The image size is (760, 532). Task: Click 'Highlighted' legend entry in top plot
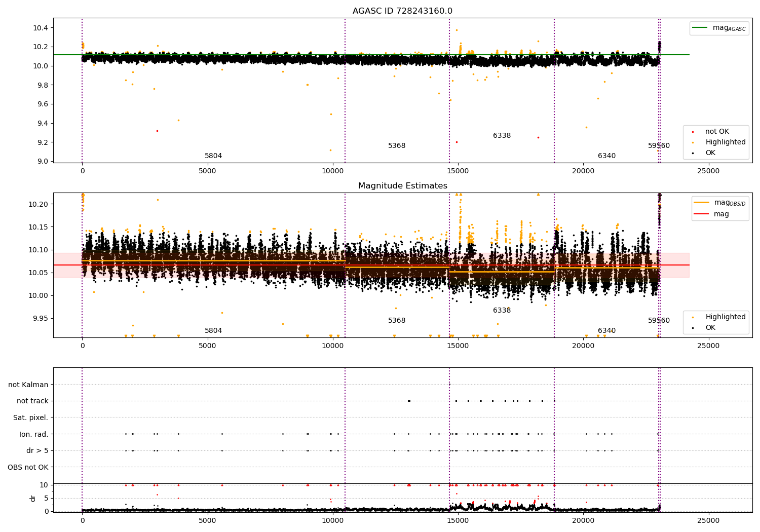pos(719,142)
